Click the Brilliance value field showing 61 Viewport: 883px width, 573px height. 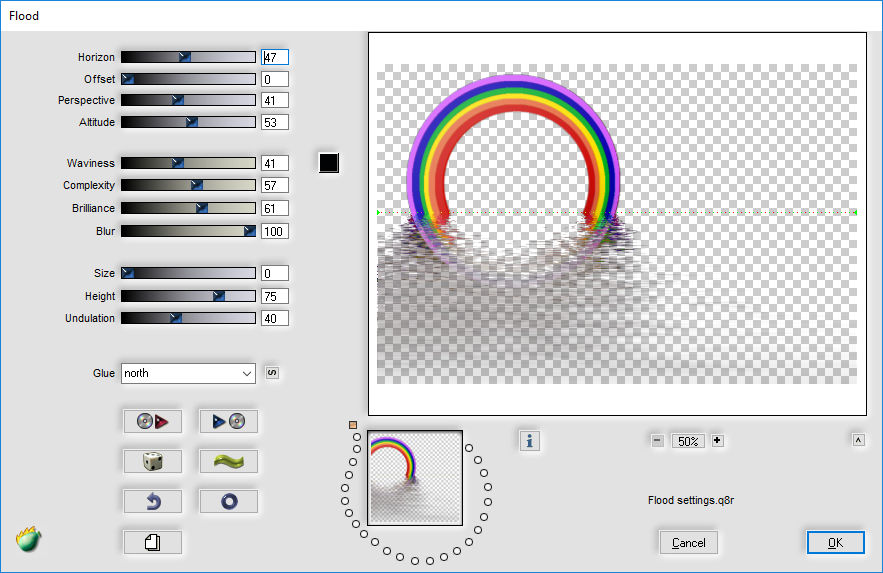click(x=275, y=208)
